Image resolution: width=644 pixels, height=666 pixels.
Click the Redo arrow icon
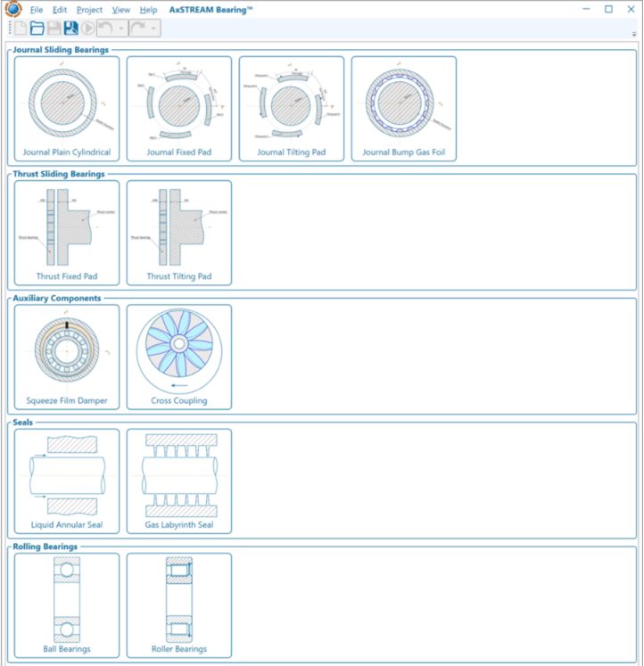137,29
